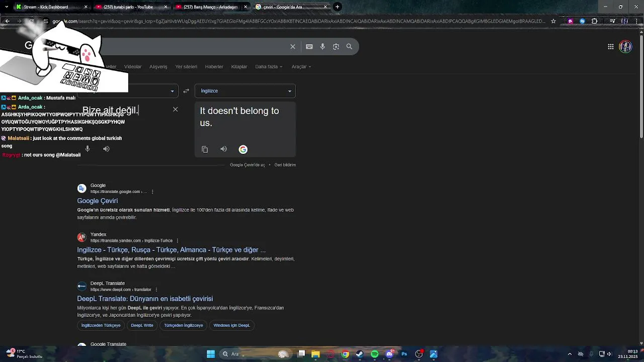The height and width of the screenshot is (362, 644).
Task: Open Chrome profile avatar in toolbar
Action: pyautogui.click(x=624, y=21)
